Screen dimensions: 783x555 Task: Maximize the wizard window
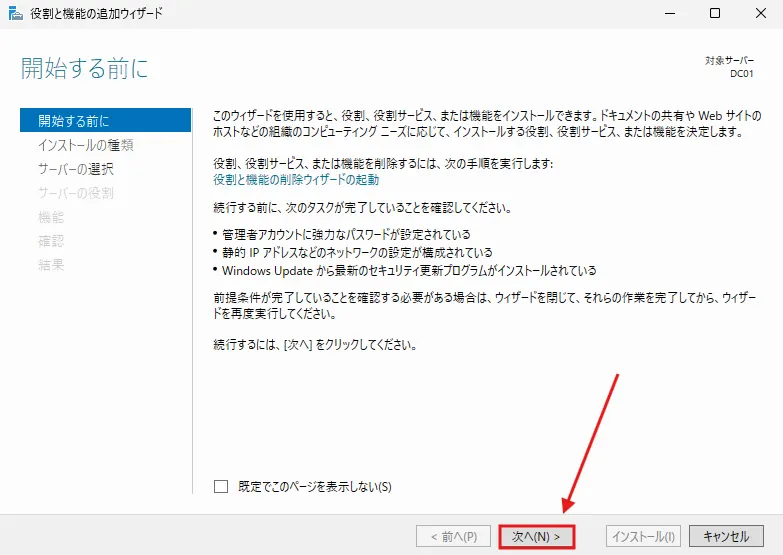pos(715,13)
